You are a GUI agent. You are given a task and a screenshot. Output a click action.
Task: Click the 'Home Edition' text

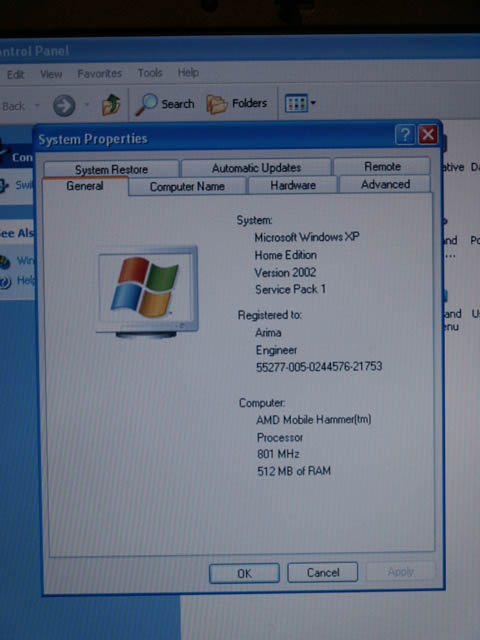tap(285, 255)
